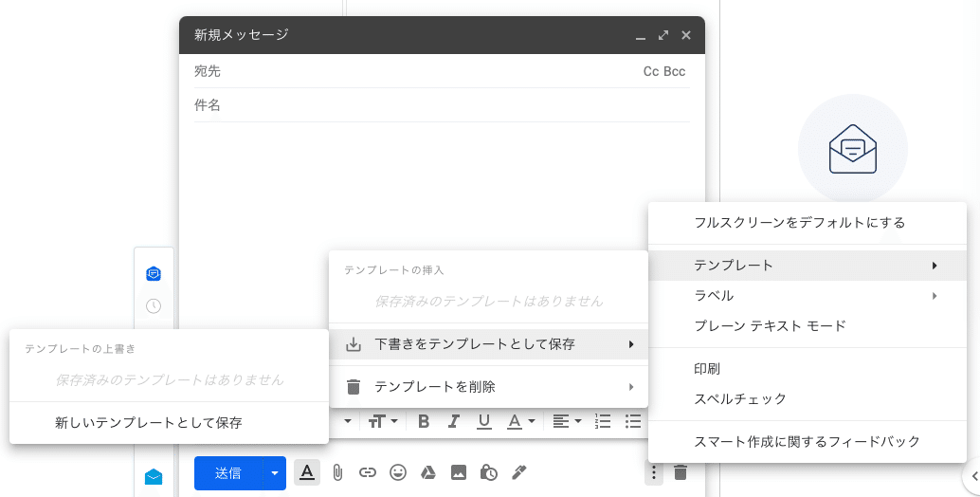
Task: Select the テンプレート menu item
Action: click(x=808, y=266)
